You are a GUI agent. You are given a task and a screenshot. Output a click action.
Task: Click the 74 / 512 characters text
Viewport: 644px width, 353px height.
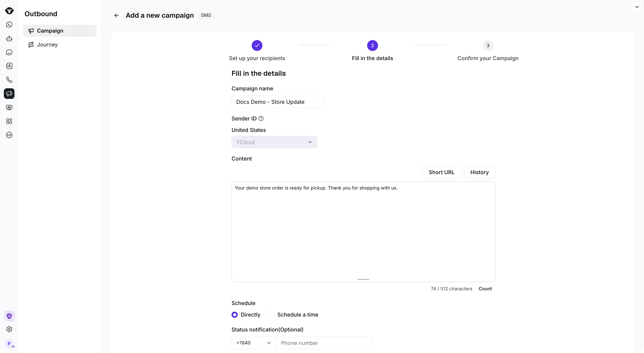pyautogui.click(x=451, y=289)
